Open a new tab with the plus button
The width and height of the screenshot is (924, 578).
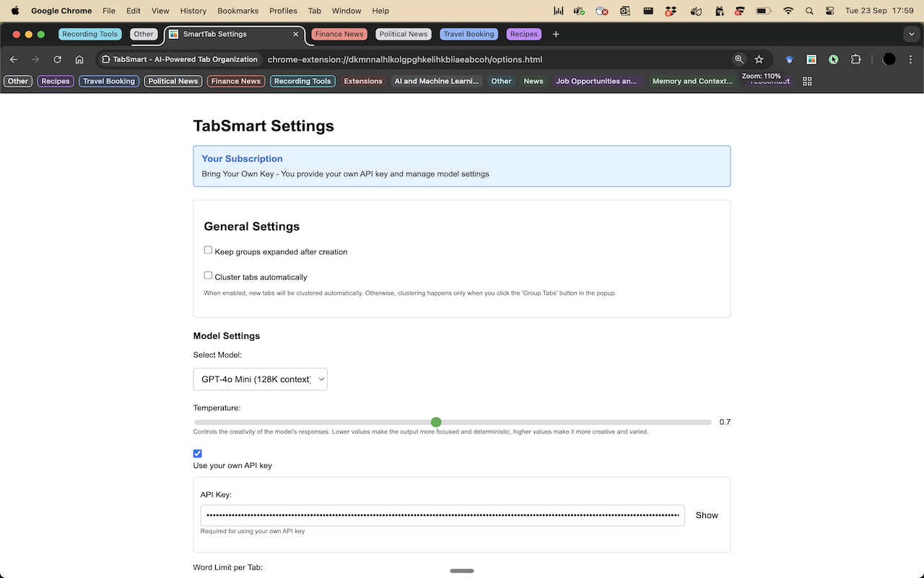(556, 34)
